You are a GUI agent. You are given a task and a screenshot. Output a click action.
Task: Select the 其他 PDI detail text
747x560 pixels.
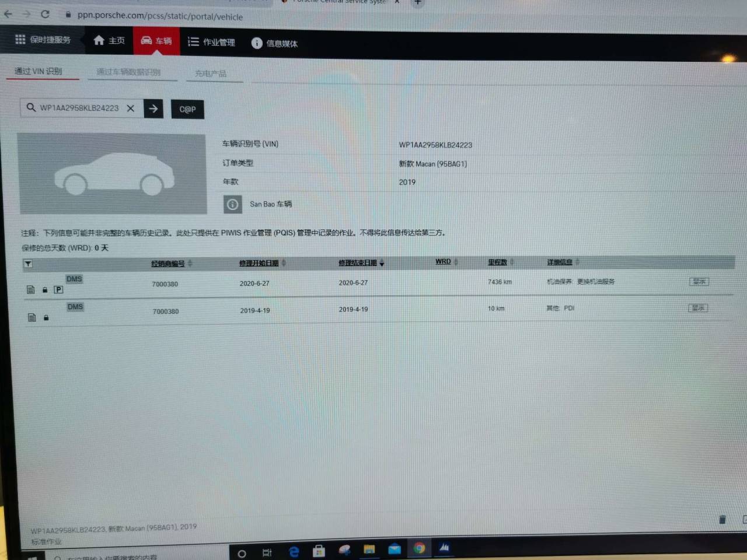[x=560, y=308]
